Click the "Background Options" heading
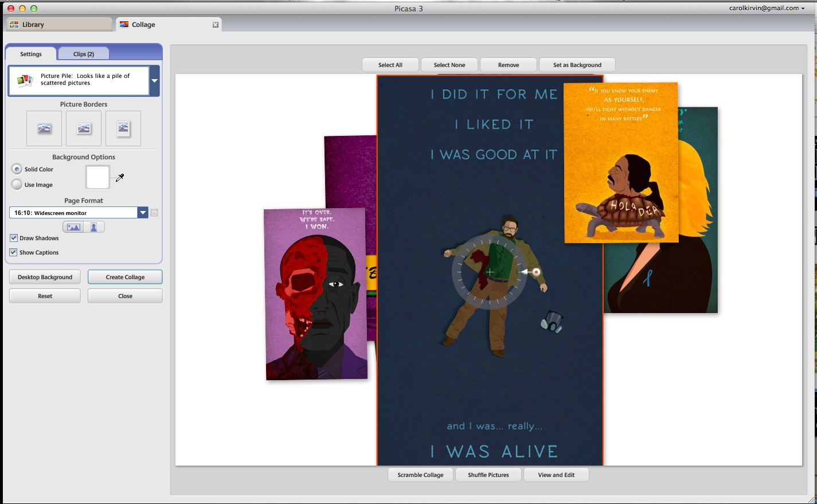 click(x=84, y=157)
